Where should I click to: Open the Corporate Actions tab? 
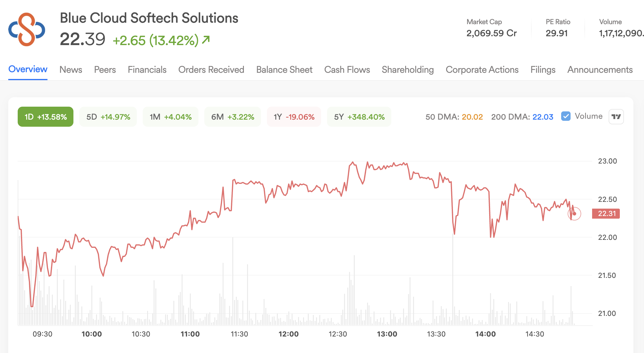click(482, 70)
